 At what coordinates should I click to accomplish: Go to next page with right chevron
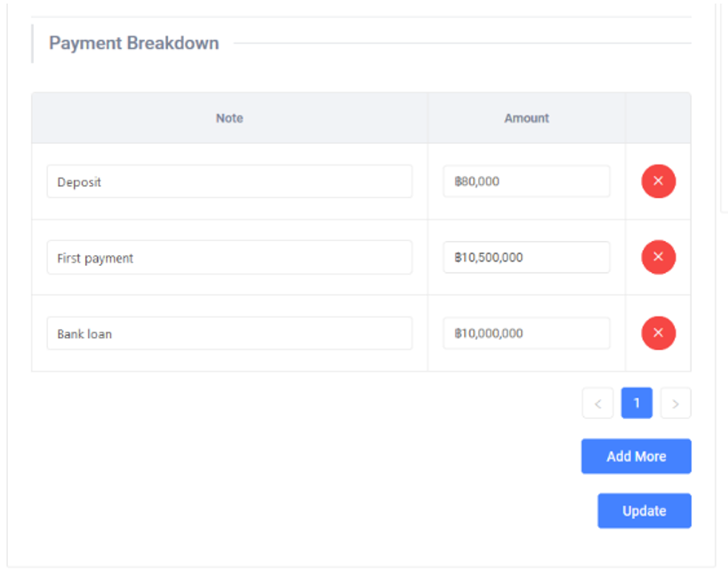(x=676, y=404)
